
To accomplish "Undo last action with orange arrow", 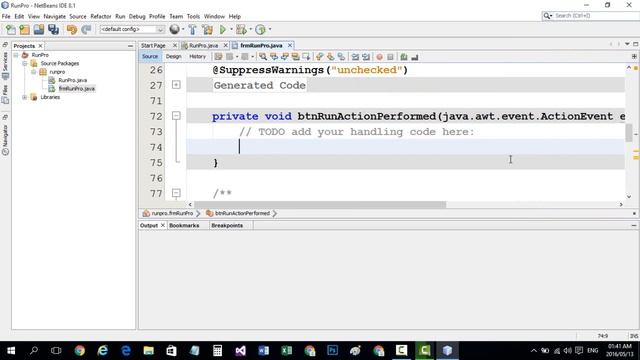I will [72, 29].
